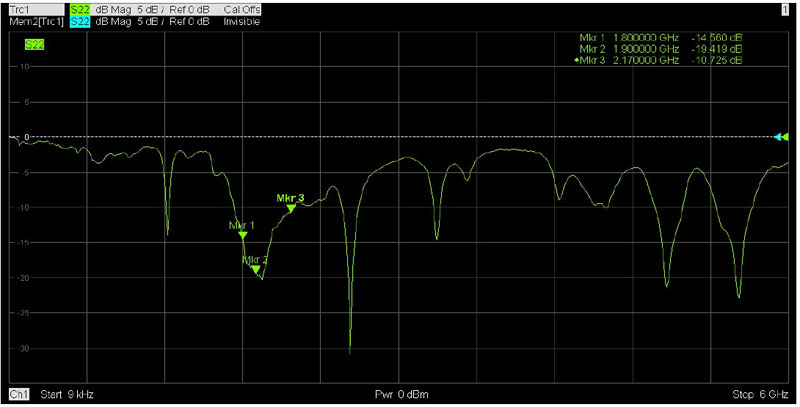Click the Mem2[Trc1] memory trace label
Image resolution: width=800 pixels, height=407 pixels.
pos(37,21)
